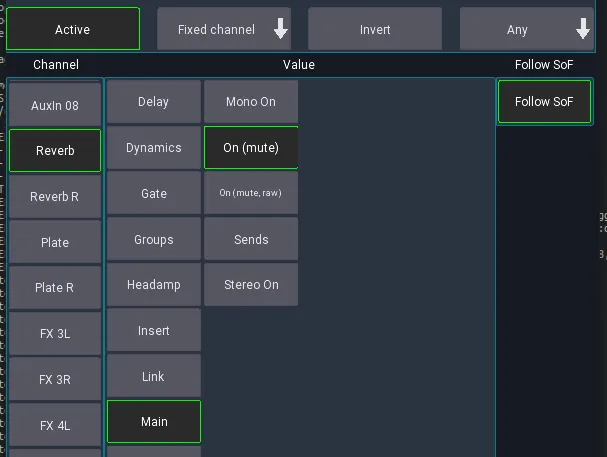The height and width of the screenshot is (457, 607).
Task: Pick the Plate R channel
Action: click(55, 288)
